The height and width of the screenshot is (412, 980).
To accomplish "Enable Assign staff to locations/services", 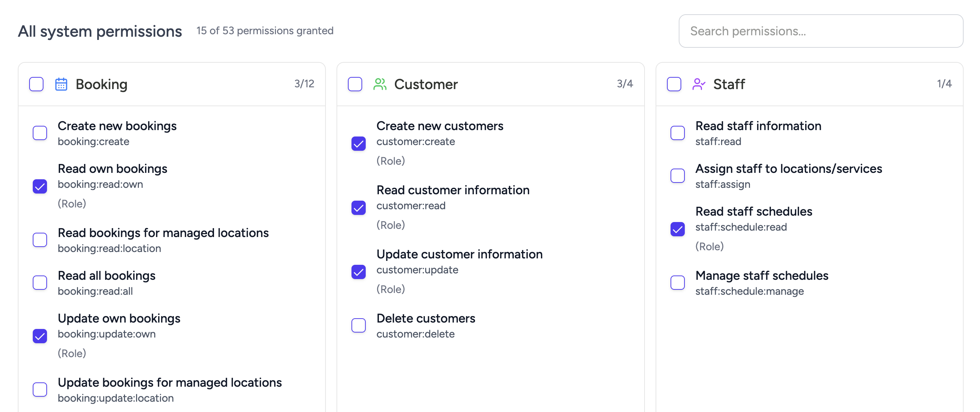I will pyautogui.click(x=677, y=176).
